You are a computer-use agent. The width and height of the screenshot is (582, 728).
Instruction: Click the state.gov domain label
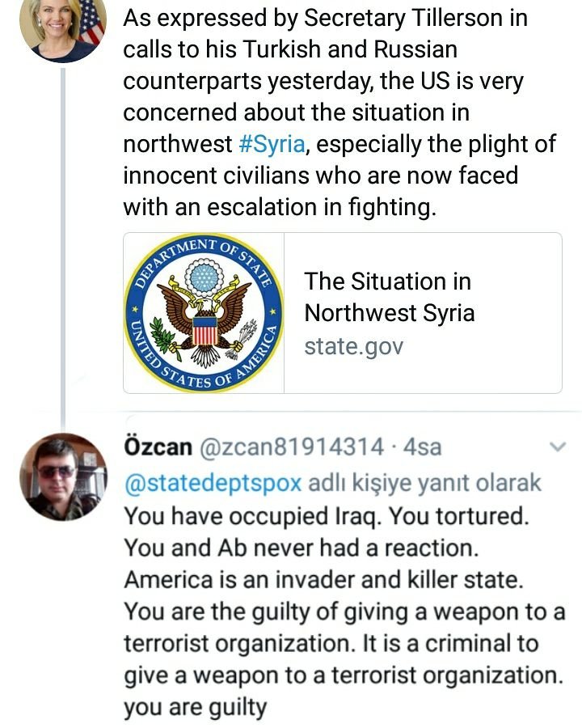click(x=353, y=346)
